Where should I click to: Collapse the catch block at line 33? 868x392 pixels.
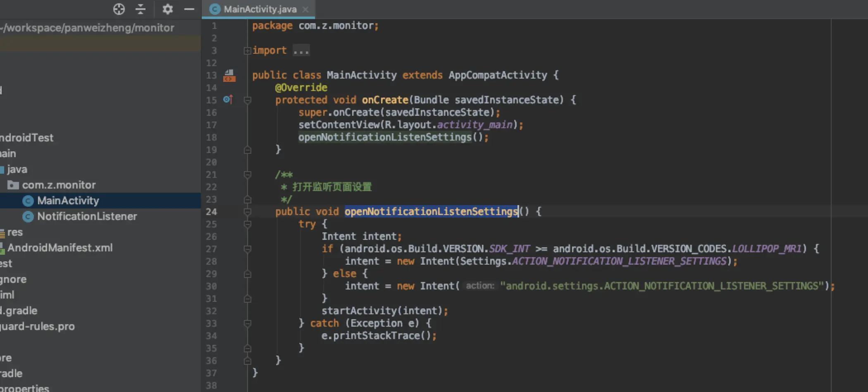[247, 323]
